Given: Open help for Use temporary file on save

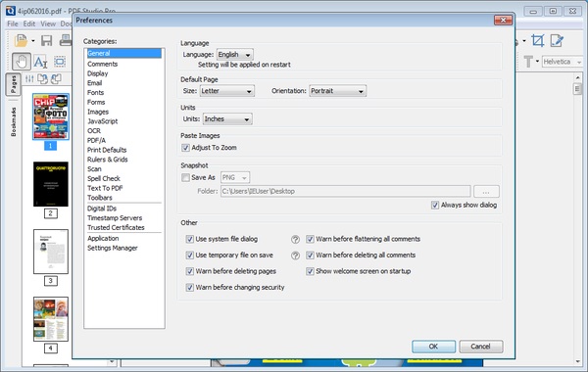Looking at the screenshot, I should click(x=296, y=256).
